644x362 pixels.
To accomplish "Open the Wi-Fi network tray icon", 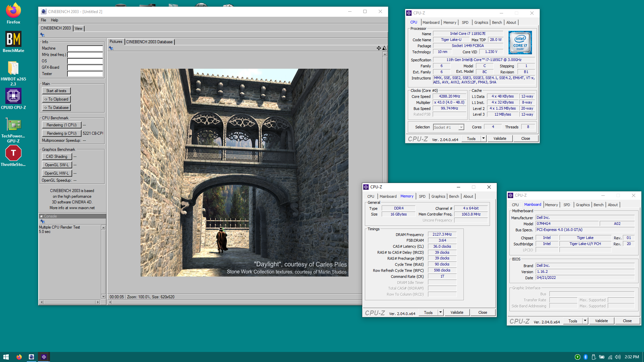I will coord(610,357).
